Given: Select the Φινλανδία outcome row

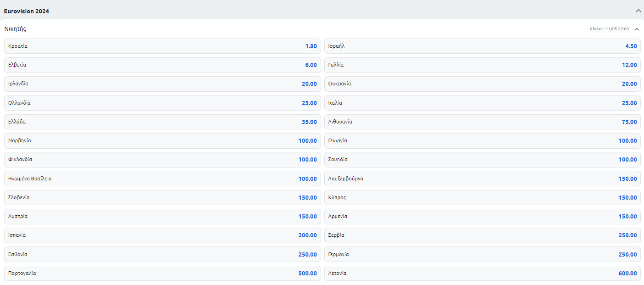Looking at the screenshot, I should 162,160.
